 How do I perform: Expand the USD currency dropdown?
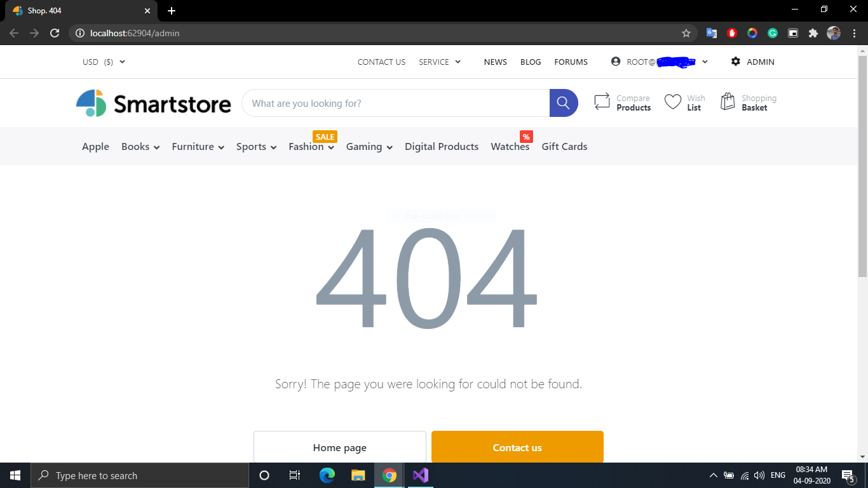pyautogui.click(x=104, y=62)
